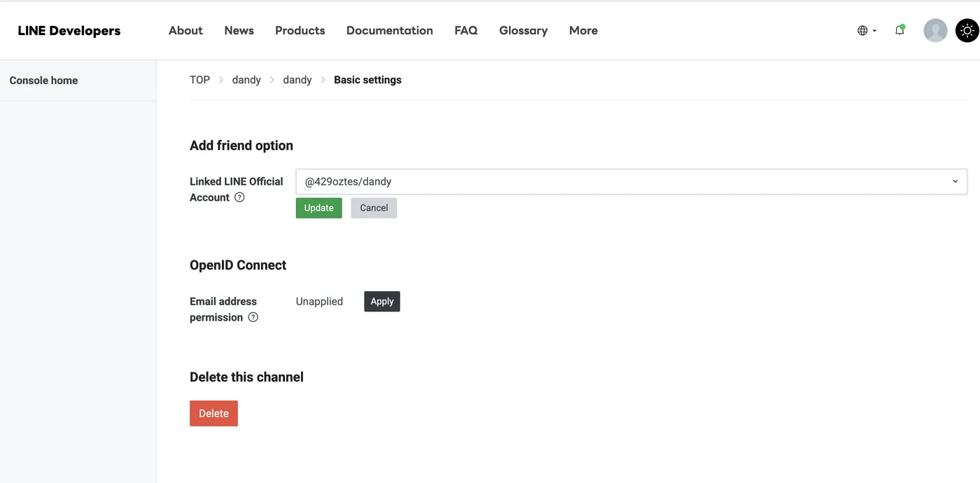
Task: Click the TOP breadcrumb link
Action: [x=199, y=80]
